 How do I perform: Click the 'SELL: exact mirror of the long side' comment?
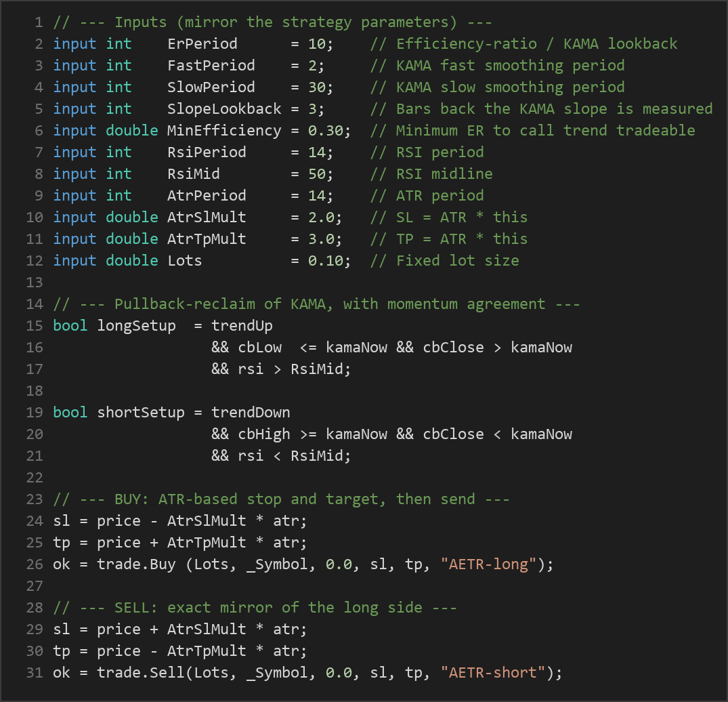[x=255, y=608]
